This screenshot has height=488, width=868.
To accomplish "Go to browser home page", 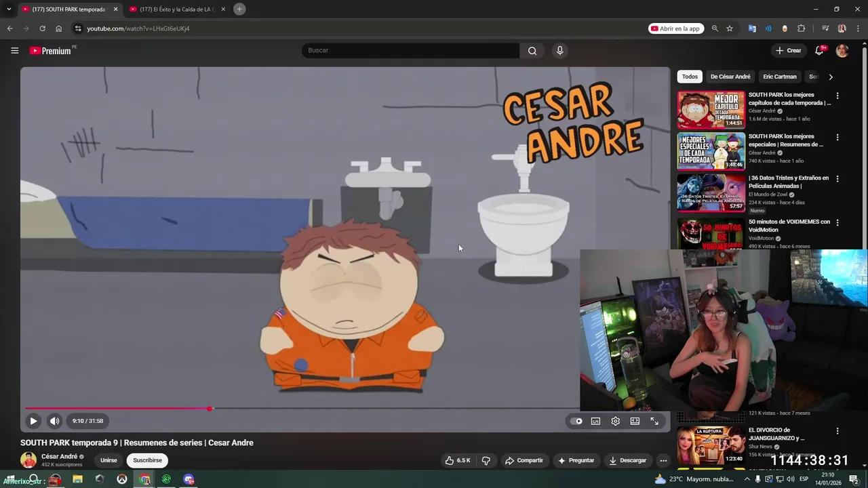I will [59, 28].
